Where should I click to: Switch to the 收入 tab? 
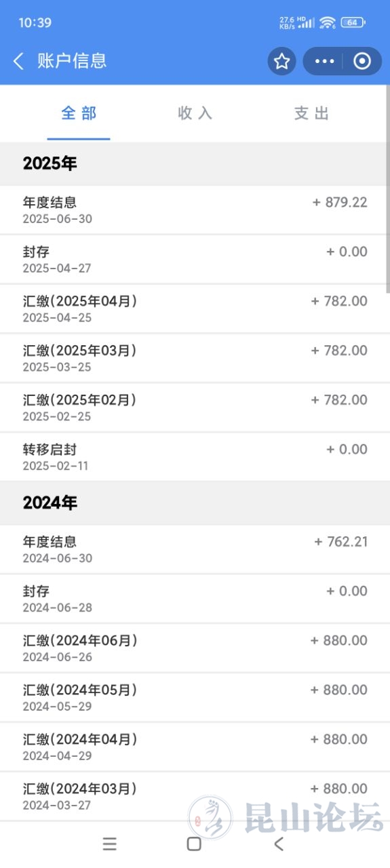tap(195, 113)
